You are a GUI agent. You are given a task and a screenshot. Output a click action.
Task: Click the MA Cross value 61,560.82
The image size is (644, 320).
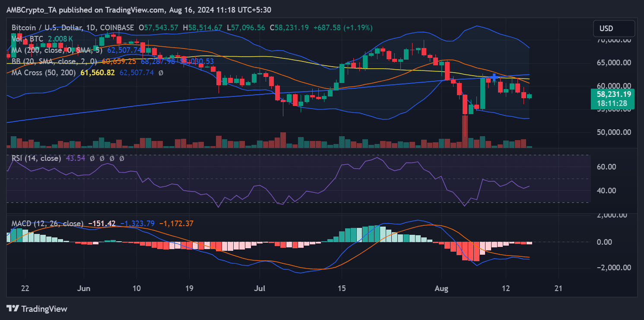click(98, 73)
